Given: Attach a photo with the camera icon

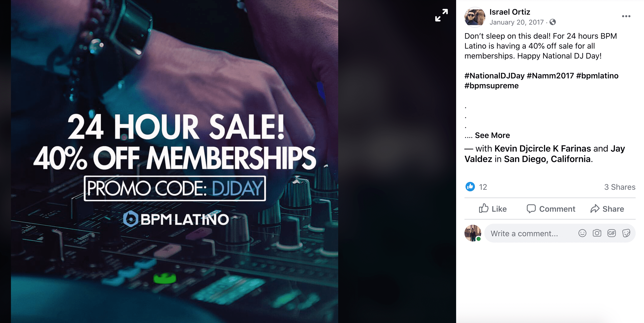Looking at the screenshot, I should coord(597,233).
